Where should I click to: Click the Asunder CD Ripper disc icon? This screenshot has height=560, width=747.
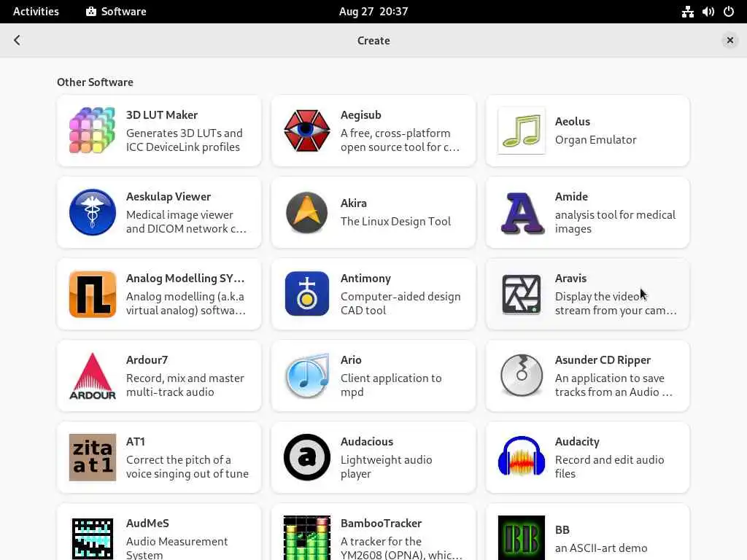point(521,376)
